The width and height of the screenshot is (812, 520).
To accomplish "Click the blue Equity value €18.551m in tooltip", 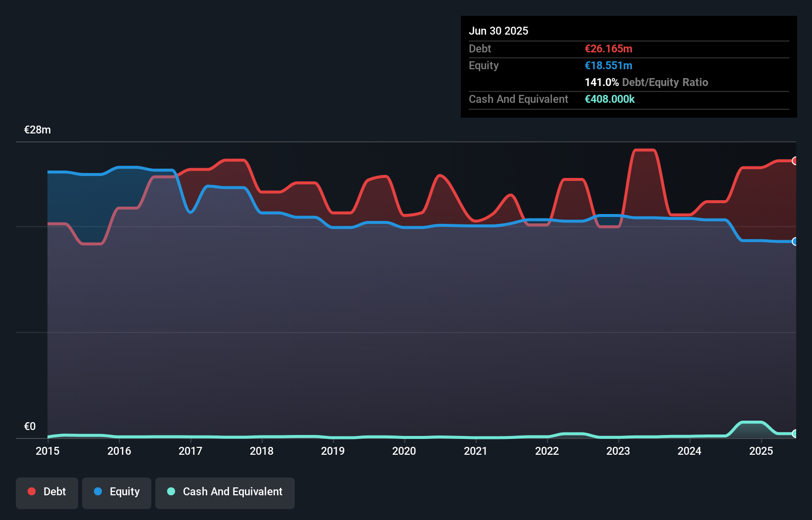I will click(608, 65).
